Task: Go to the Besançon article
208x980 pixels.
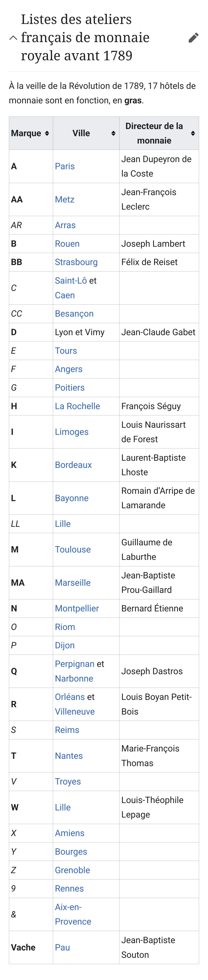Action: [x=74, y=314]
